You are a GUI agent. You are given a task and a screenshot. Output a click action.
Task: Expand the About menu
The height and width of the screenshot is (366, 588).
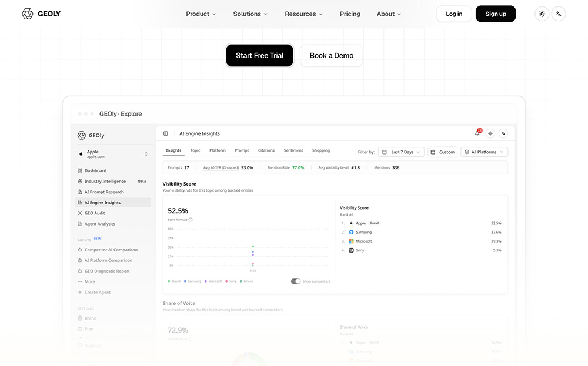point(389,14)
